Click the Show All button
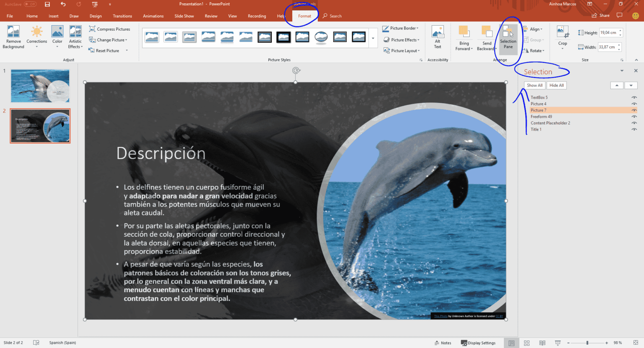The height and width of the screenshot is (348, 644). click(535, 85)
